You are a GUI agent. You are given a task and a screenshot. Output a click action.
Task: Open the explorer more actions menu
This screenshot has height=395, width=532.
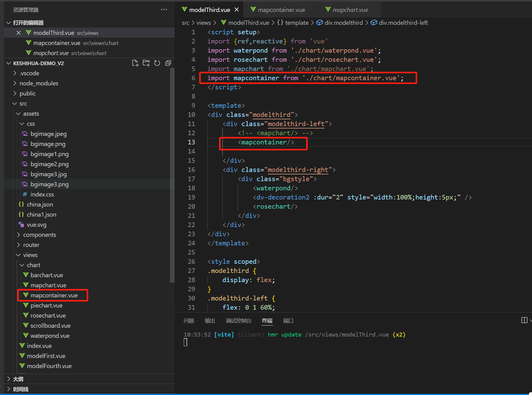(164, 10)
